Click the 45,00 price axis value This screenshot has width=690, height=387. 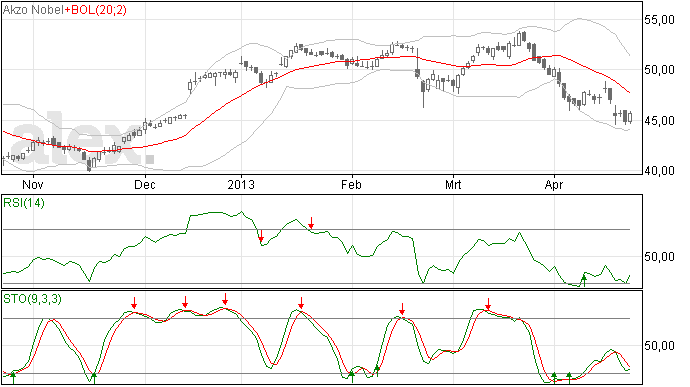click(x=659, y=121)
